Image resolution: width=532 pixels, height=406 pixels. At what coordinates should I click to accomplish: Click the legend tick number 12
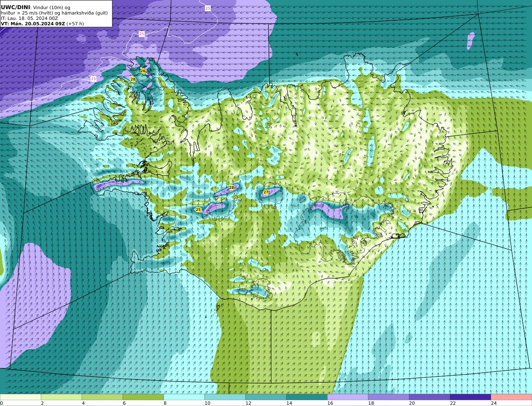(248, 403)
